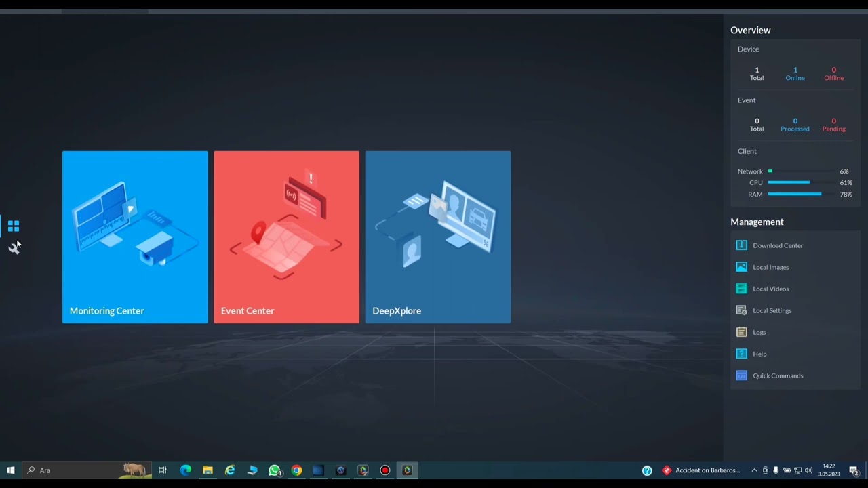This screenshot has height=488, width=868.
Task: Launch Google Chrome from taskbar
Action: pyautogui.click(x=296, y=470)
